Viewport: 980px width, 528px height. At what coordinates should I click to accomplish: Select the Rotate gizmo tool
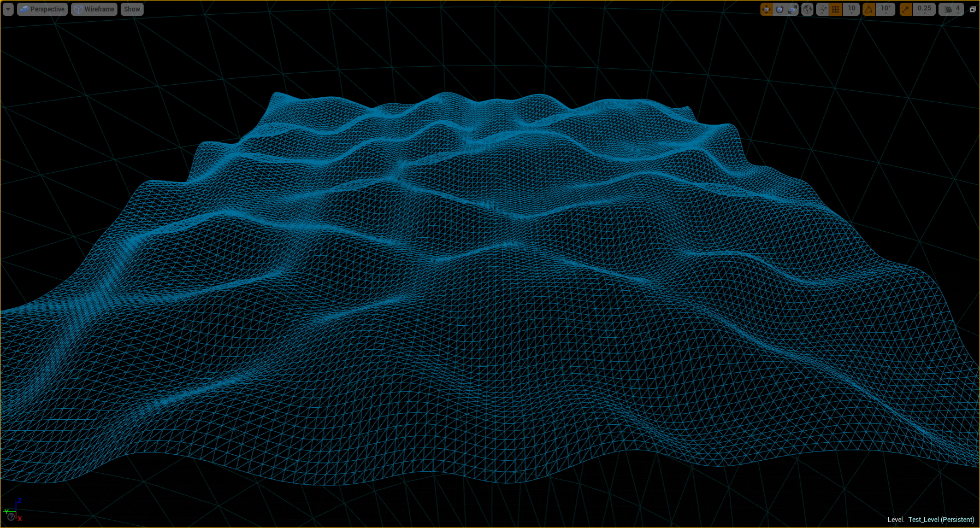[x=780, y=9]
